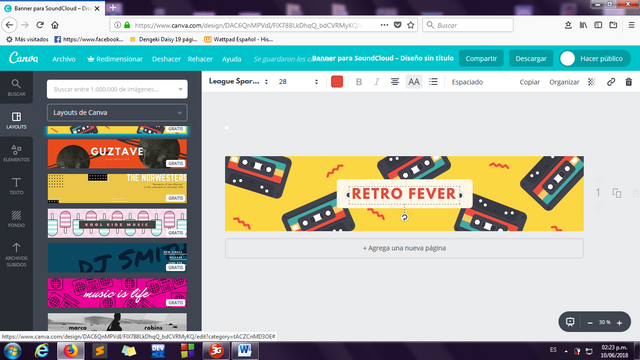Change text alignment
The height and width of the screenshot is (360, 640).
(x=395, y=82)
